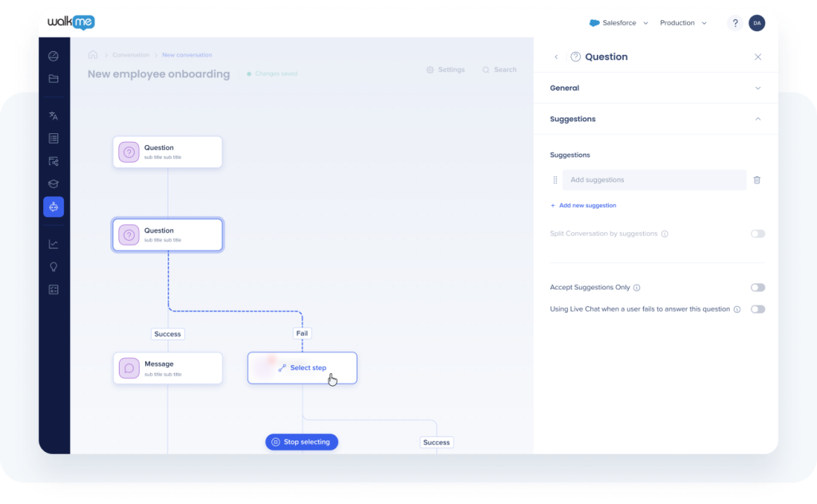Open the Salesforce system dropdown
This screenshot has height=504, width=817.
[x=618, y=23]
